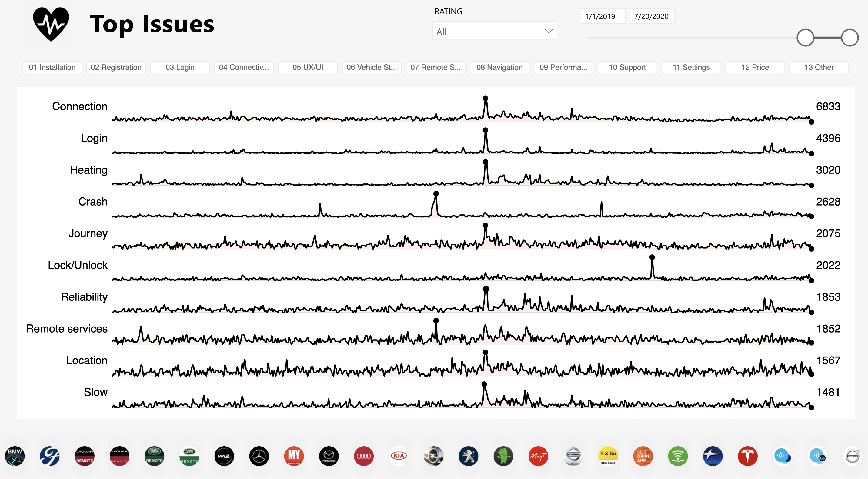
Task: Pick the white and green Land Rover Remote icon
Action: [189, 456]
